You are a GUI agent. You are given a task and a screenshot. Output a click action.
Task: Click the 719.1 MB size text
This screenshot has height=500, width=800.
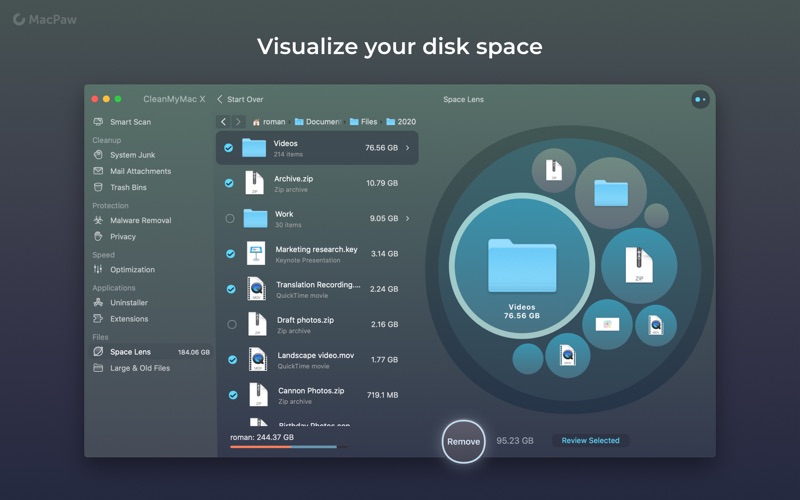click(x=382, y=395)
